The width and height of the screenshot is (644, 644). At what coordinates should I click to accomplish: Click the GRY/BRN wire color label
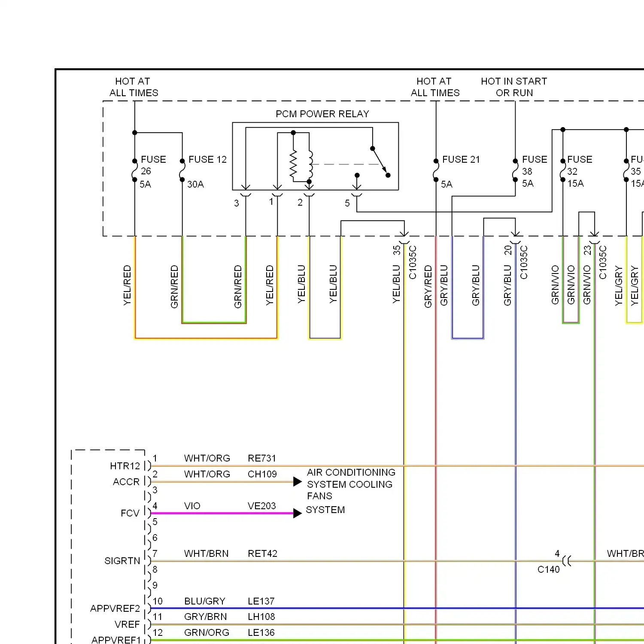coord(206,617)
